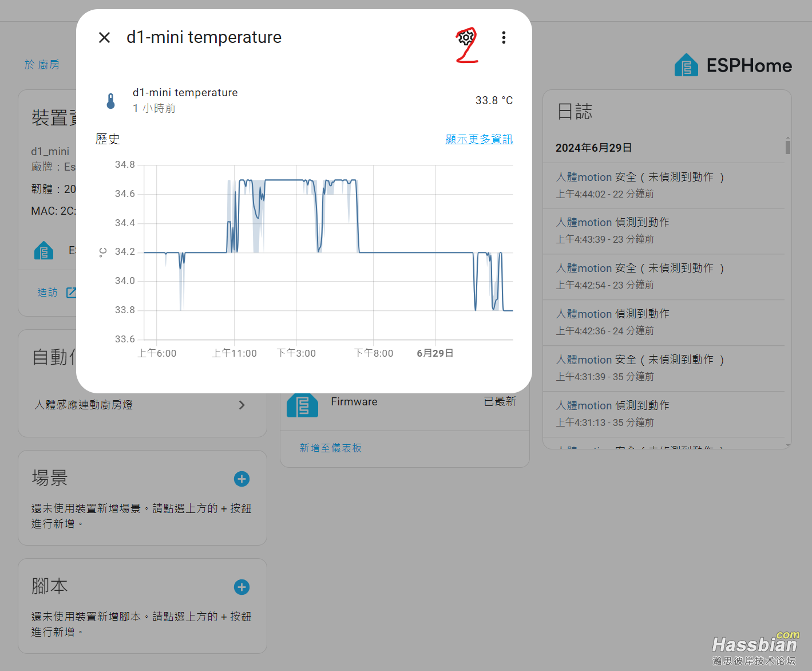
Task: Expand the chevron next to 人體感應連動廚房燈
Action: tap(242, 405)
